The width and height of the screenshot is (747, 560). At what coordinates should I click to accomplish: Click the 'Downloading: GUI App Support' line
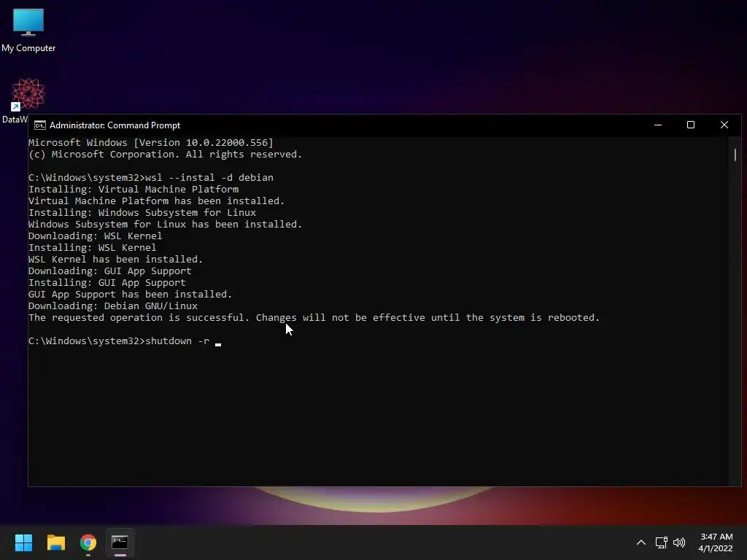(x=110, y=271)
